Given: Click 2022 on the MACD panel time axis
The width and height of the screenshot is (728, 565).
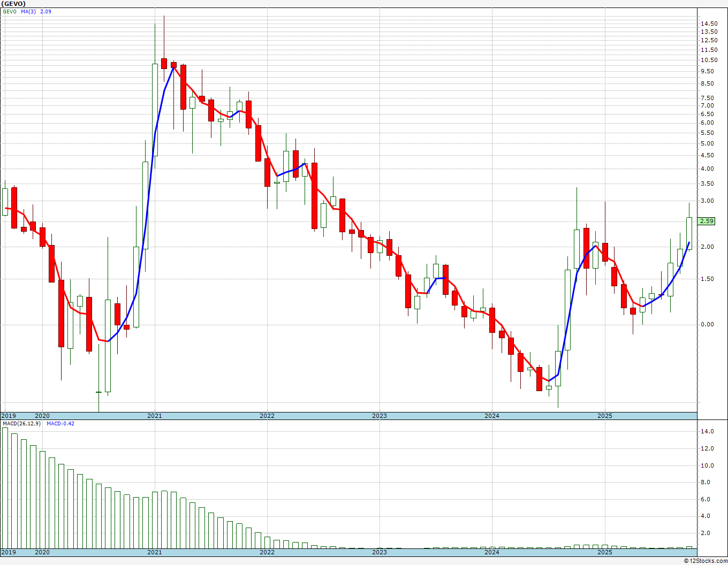Looking at the screenshot, I should coord(267,552).
